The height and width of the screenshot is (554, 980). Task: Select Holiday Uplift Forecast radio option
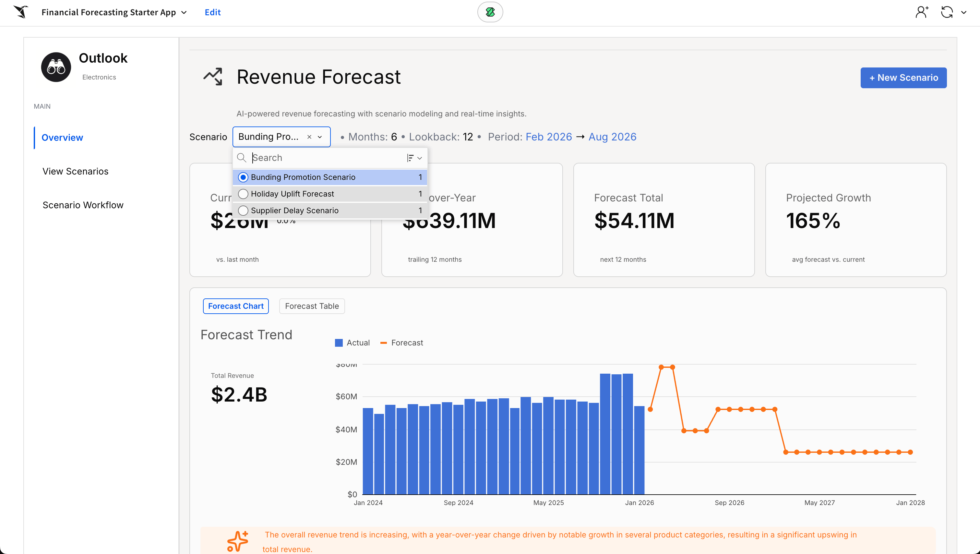243,194
